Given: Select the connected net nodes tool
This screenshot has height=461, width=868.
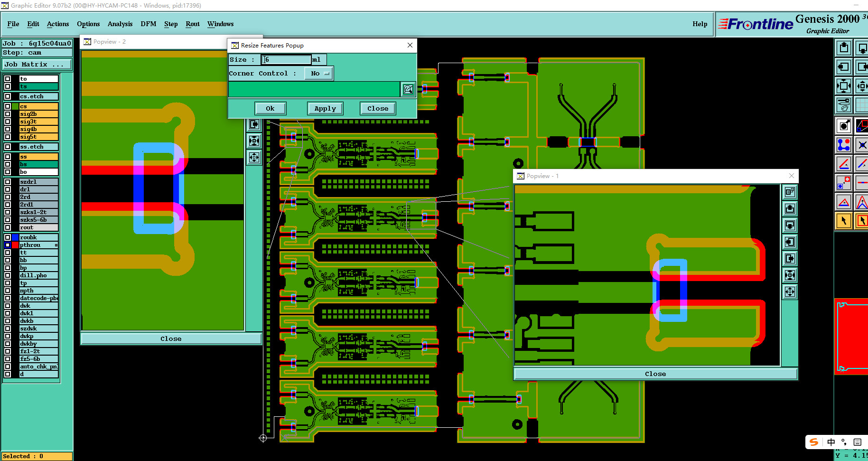Looking at the screenshot, I should click(844, 145).
